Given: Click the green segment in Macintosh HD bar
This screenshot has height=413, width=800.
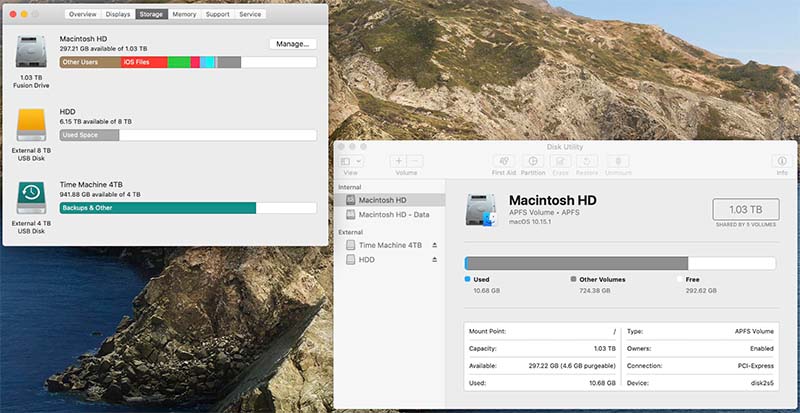Looking at the screenshot, I should (179, 62).
